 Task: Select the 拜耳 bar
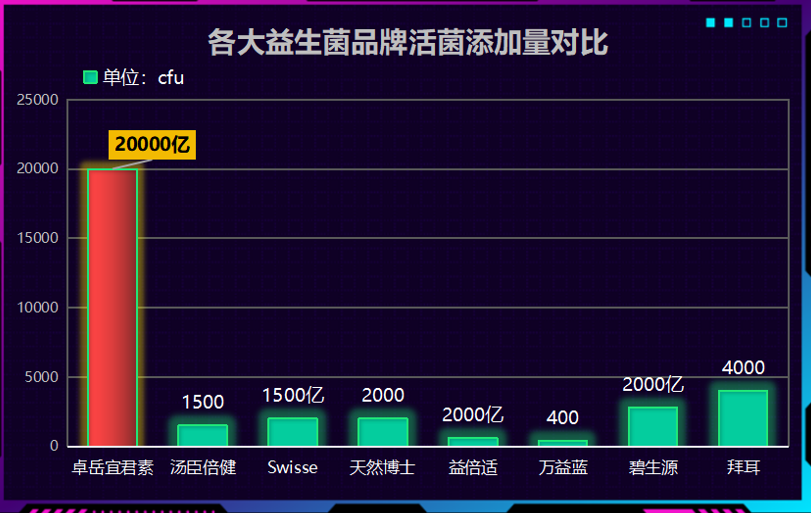[743, 418]
